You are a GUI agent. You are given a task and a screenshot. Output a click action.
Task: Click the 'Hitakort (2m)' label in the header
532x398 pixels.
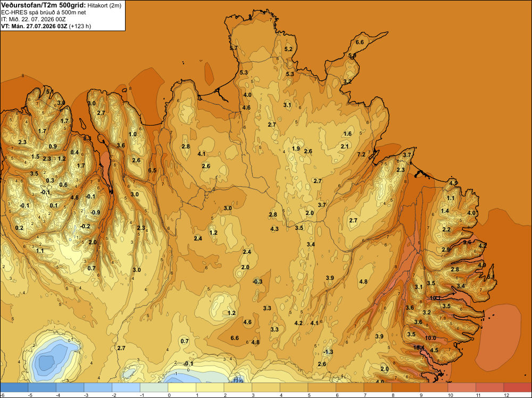(104, 5)
